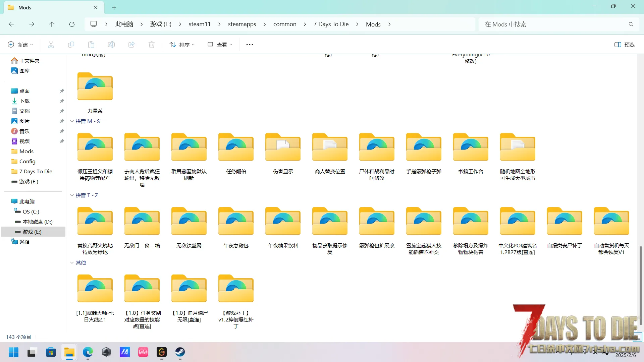
Task: Select the 自爆类丧尸补丁 folder
Action: tap(565, 228)
